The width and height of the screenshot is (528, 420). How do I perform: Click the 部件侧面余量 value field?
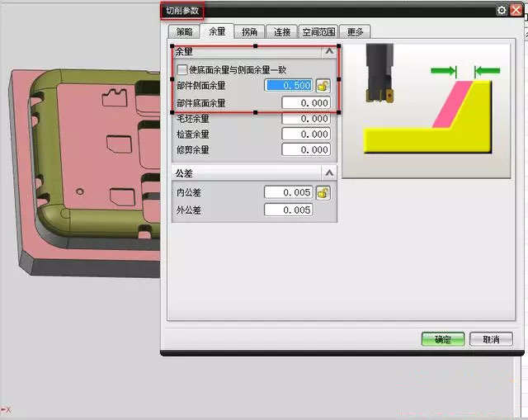289,86
